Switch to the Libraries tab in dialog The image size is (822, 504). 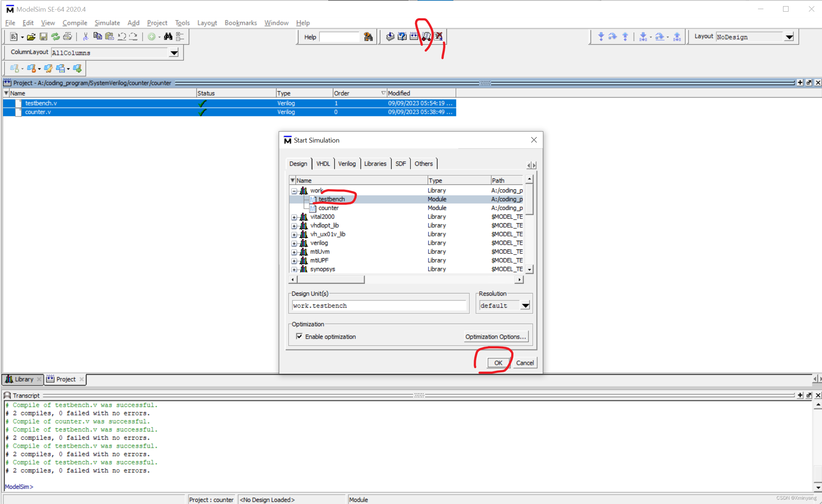pos(375,164)
